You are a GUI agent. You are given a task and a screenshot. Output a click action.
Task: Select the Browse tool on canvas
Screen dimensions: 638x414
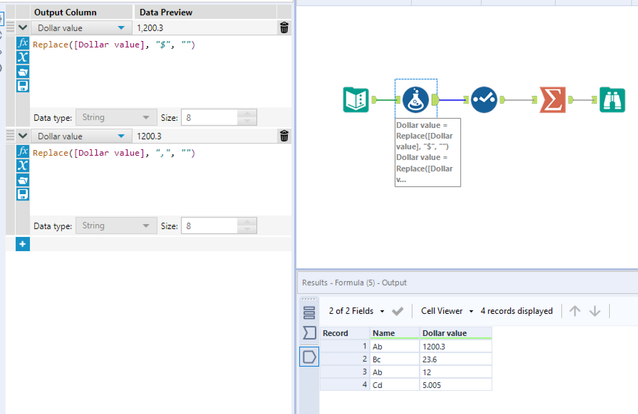[x=612, y=100]
